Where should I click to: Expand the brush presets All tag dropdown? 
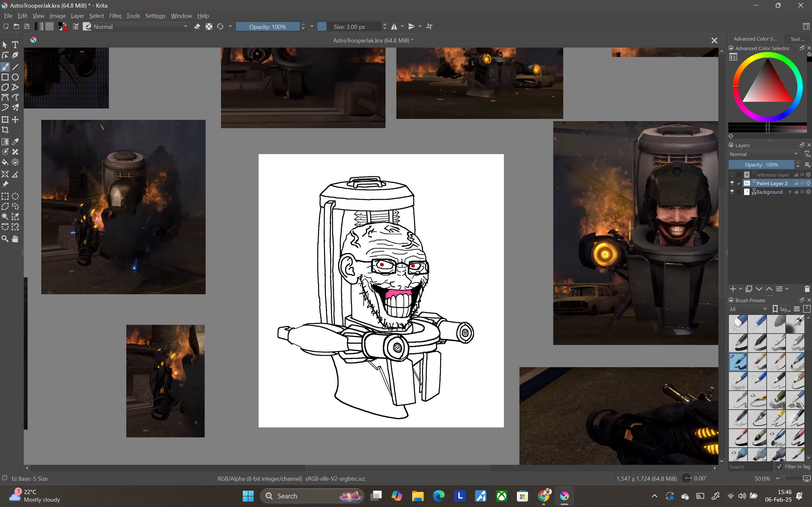748,309
